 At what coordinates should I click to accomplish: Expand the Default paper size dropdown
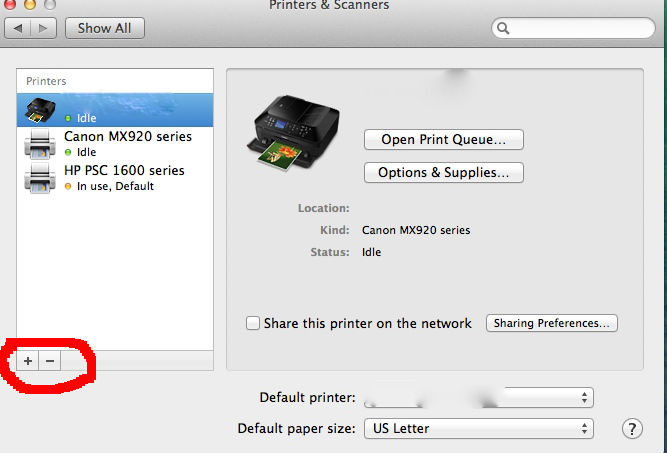tap(478, 429)
